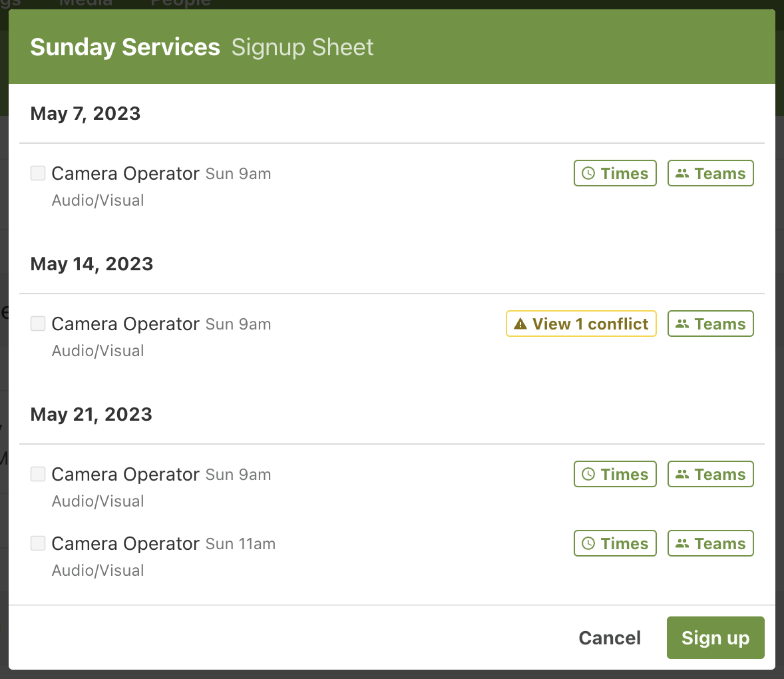
Task: Select the May 21 Sun 9am Camera Operator label
Action: pyautogui.click(x=126, y=475)
